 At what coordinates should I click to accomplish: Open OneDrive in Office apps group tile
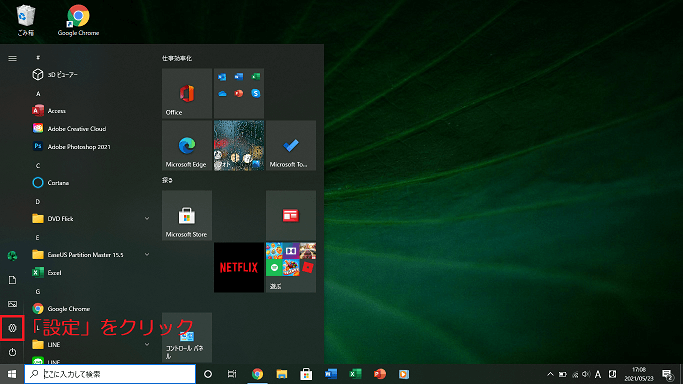(222, 93)
